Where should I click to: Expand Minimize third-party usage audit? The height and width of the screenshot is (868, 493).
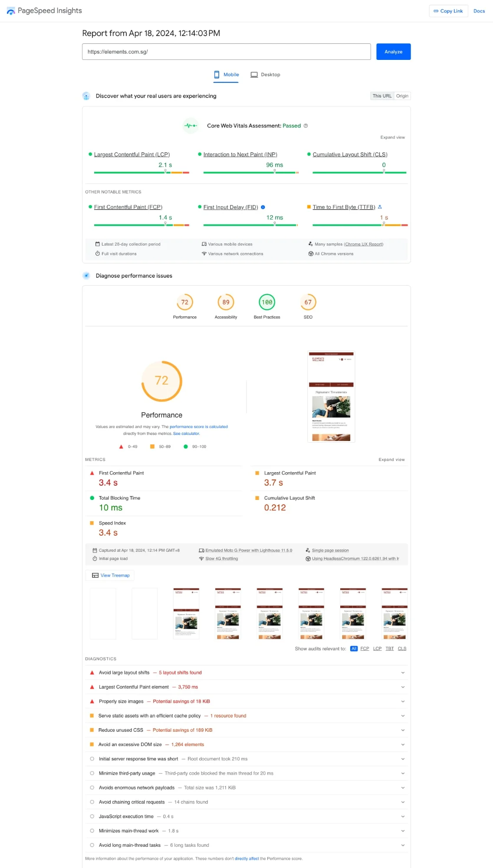point(246,773)
